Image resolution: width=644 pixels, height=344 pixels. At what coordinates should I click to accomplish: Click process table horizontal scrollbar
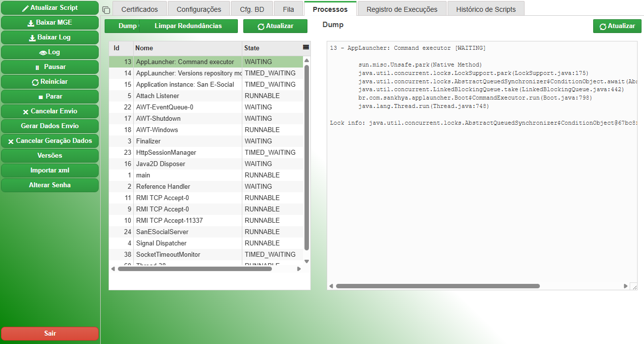pyautogui.click(x=194, y=269)
